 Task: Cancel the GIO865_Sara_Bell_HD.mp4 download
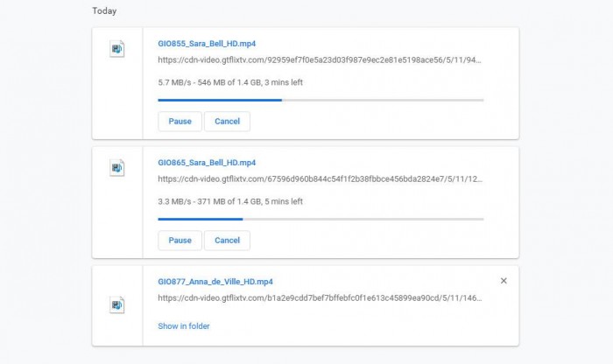[x=227, y=241]
